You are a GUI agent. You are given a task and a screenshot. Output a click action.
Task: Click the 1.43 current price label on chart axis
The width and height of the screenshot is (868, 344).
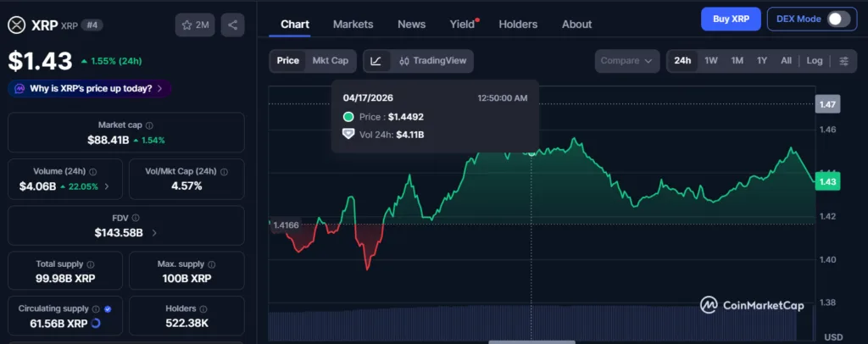[827, 181]
